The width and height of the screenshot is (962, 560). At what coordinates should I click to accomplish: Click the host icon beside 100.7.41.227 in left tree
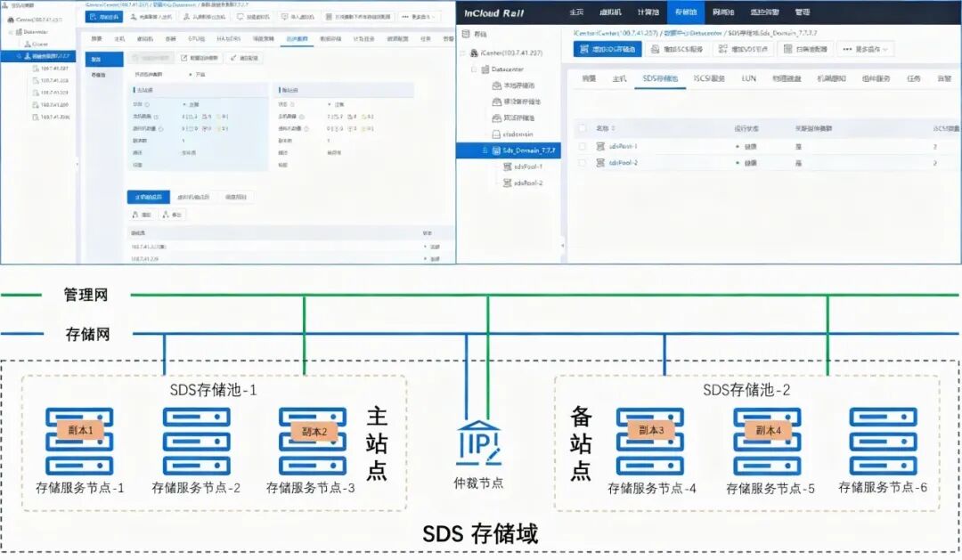36,68
